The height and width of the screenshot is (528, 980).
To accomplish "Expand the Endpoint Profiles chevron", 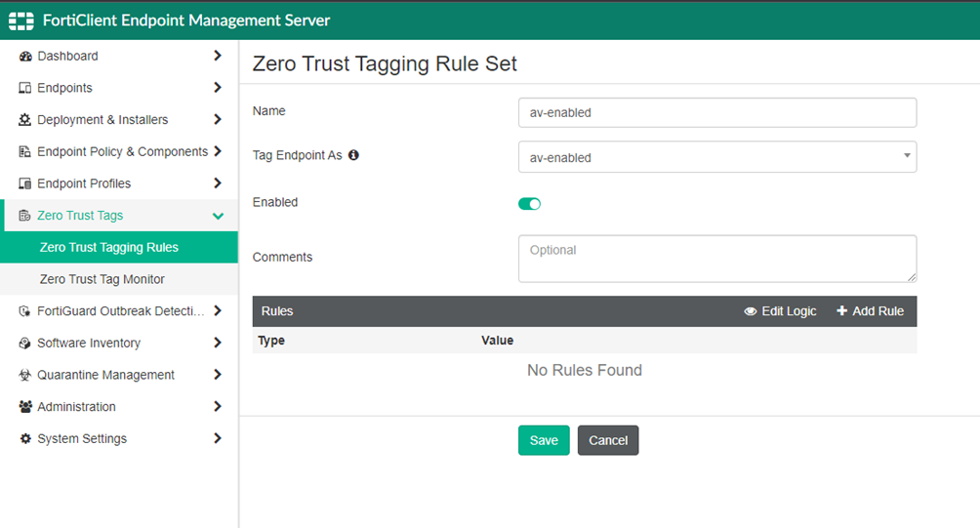I will pos(218,183).
